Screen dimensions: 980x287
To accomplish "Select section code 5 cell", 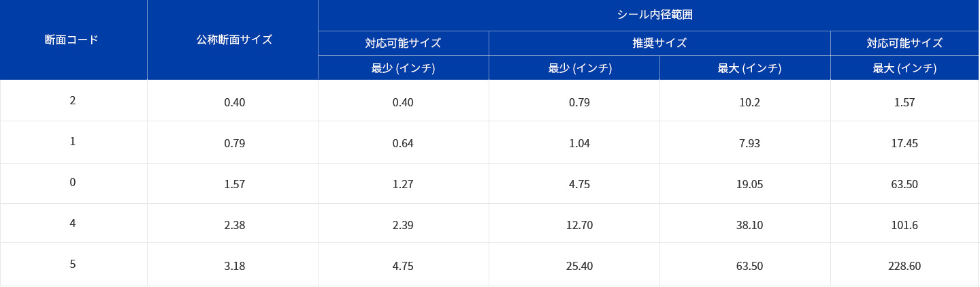I will coord(73,264).
